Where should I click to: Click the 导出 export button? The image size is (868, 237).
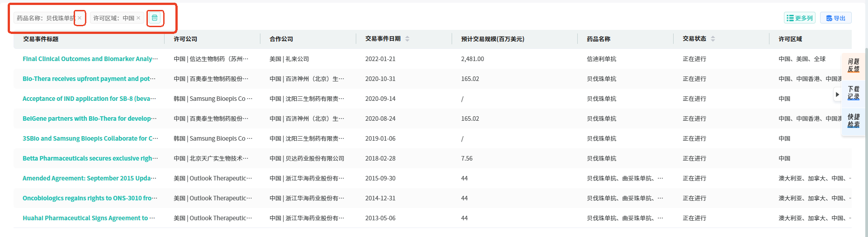[x=835, y=18]
